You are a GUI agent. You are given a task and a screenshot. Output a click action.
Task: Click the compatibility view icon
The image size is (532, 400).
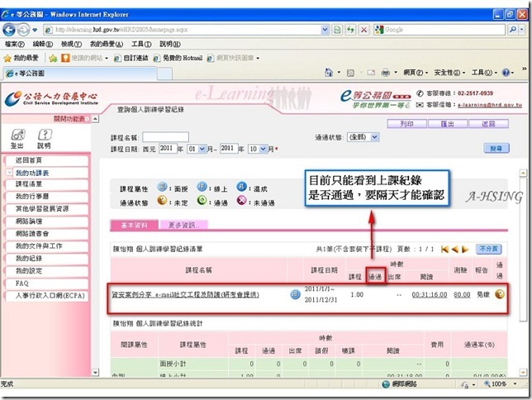(337, 30)
